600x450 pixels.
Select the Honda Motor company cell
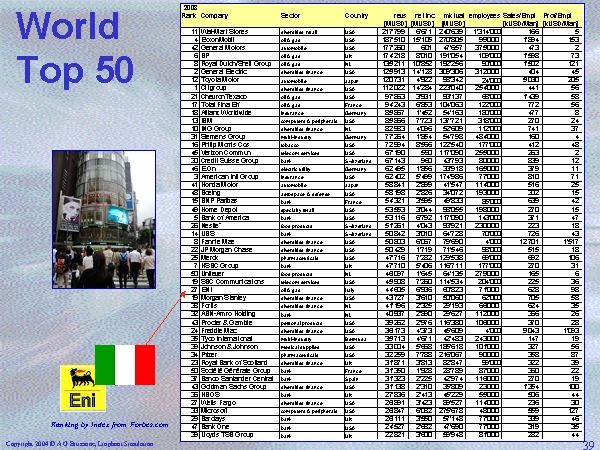click(x=240, y=185)
